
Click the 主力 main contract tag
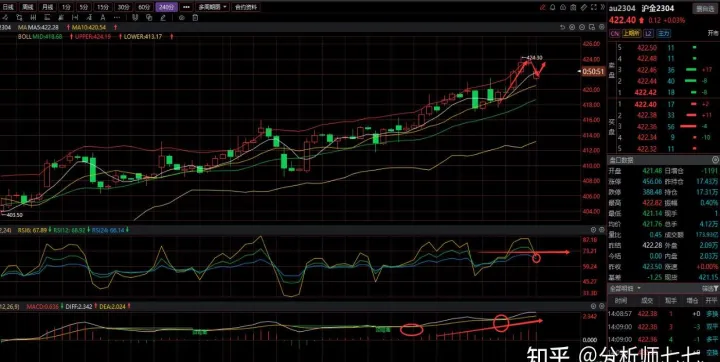pyautogui.click(x=664, y=34)
